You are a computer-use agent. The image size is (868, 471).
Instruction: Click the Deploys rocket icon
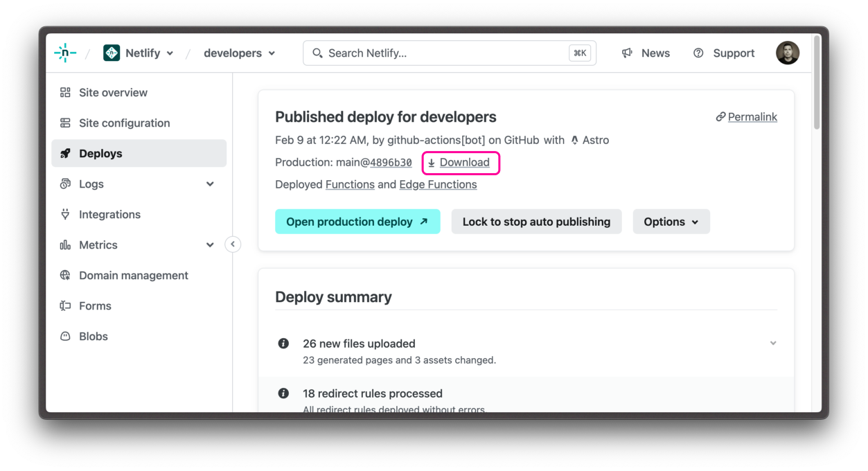coord(65,154)
